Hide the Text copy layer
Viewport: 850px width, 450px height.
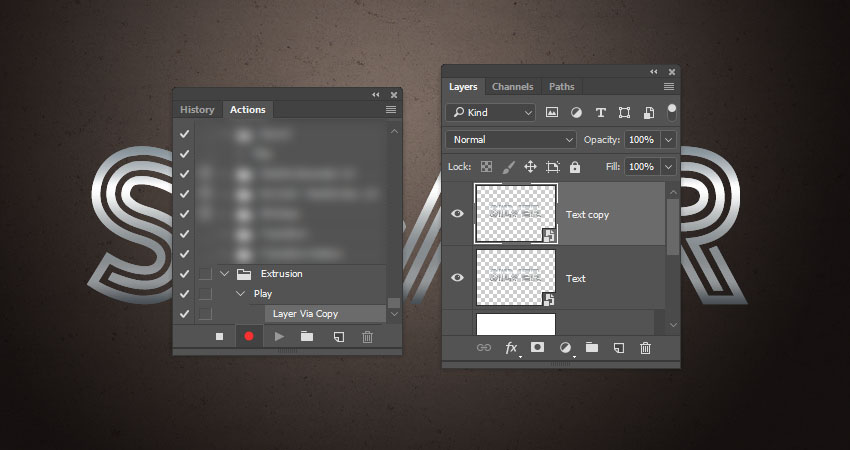[x=458, y=213]
